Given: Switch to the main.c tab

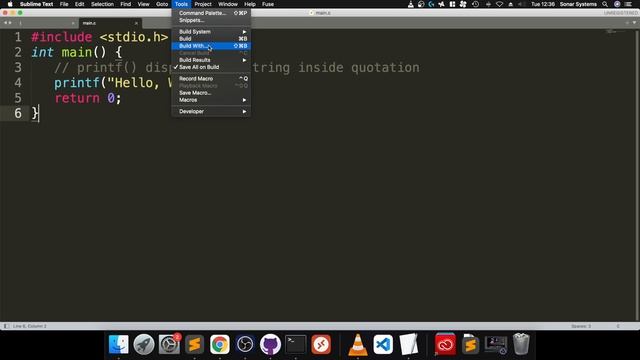Looking at the screenshot, I should (x=110, y=23).
